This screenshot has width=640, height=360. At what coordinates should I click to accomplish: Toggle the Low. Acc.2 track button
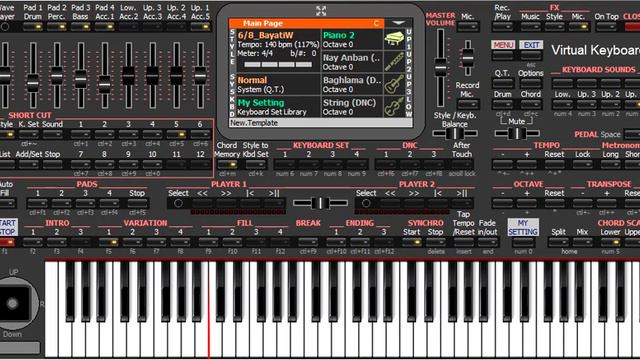[x=129, y=27]
